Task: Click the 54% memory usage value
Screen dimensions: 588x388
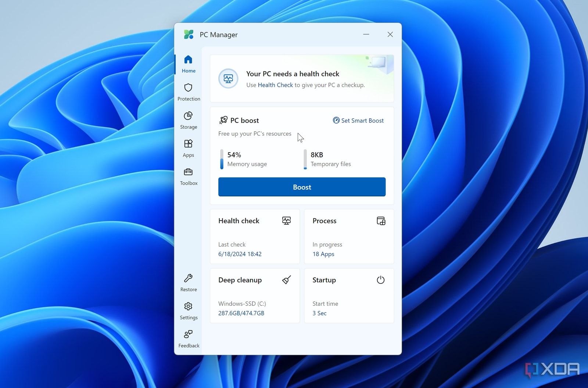Action: click(234, 155)
